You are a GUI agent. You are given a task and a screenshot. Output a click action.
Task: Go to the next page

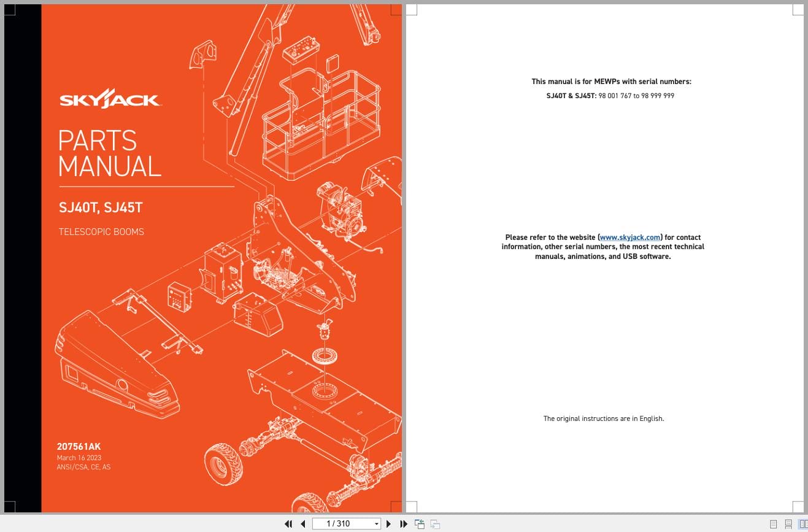[x=388, y=523]
